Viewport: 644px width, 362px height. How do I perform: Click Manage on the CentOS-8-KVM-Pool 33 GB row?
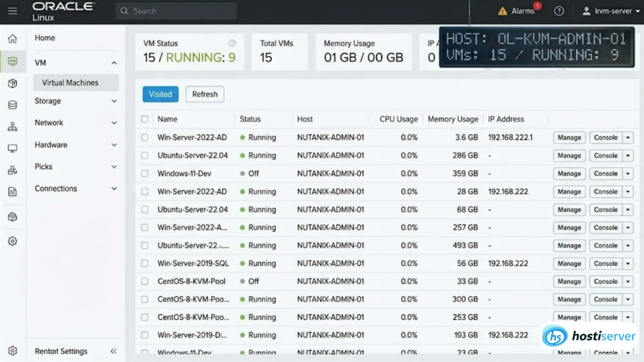pyautogui.click(x=569, y=281)
